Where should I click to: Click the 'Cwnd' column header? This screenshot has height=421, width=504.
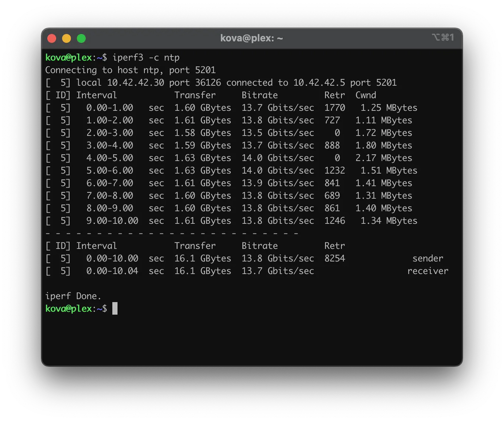366,95
